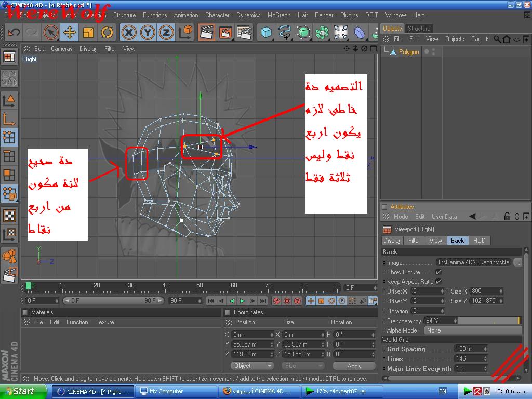
Task: Open the MoGraph menu
Action: [x=279, y=15]
